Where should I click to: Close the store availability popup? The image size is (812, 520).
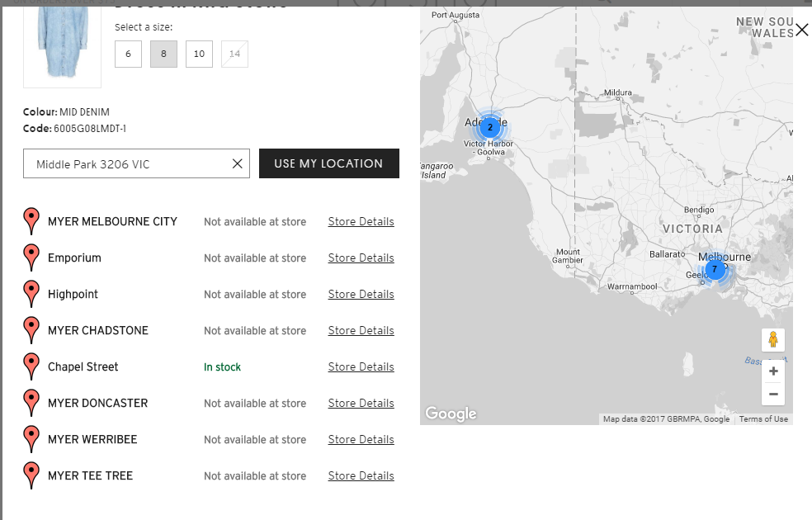(801, 30)
